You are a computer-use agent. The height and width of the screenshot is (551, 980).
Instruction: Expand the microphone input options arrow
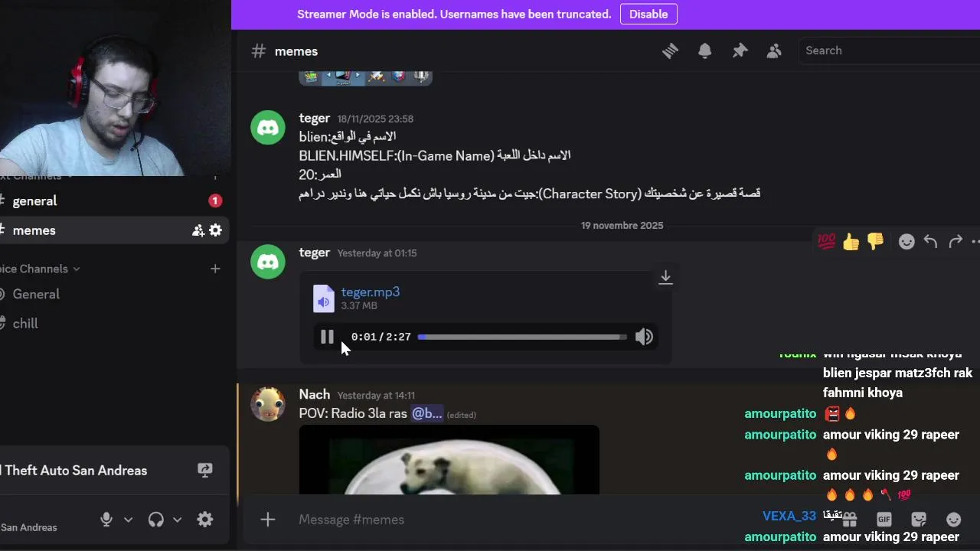tap(128, 520)
